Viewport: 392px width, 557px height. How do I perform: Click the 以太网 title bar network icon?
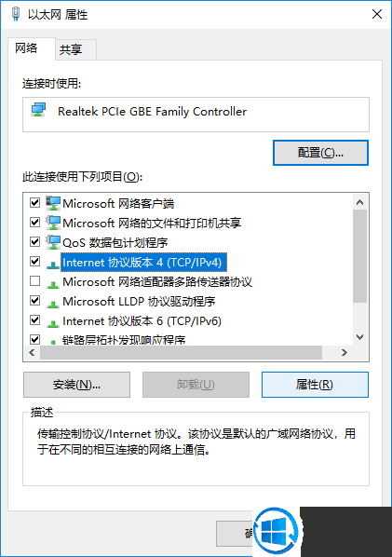[16, 14]
